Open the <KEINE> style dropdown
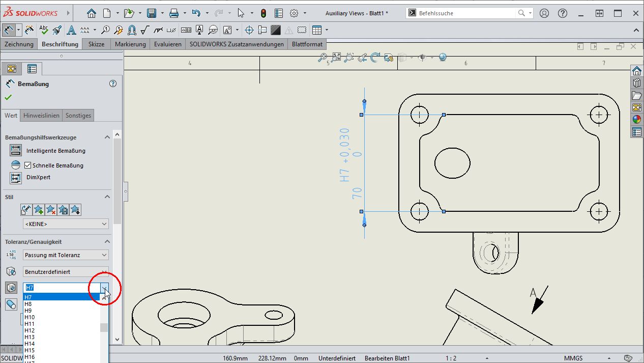The width and height of the screenshot is (644, 363). click(x=66, y=224)
